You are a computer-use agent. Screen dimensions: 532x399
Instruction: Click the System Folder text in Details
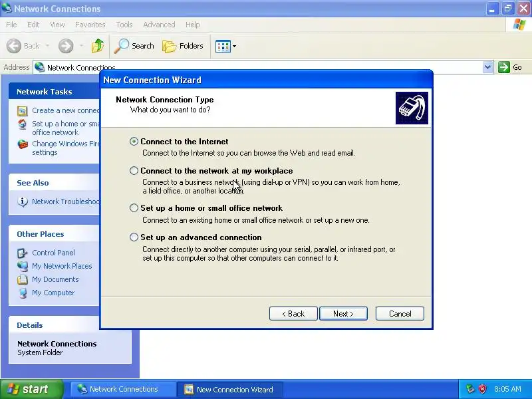click(x=40, y=352)
